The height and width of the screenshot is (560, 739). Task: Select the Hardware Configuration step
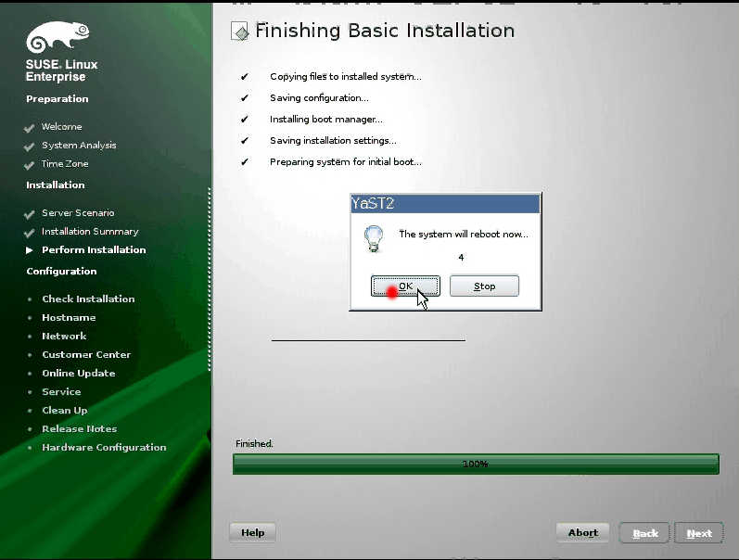click(x=104, y=447)
